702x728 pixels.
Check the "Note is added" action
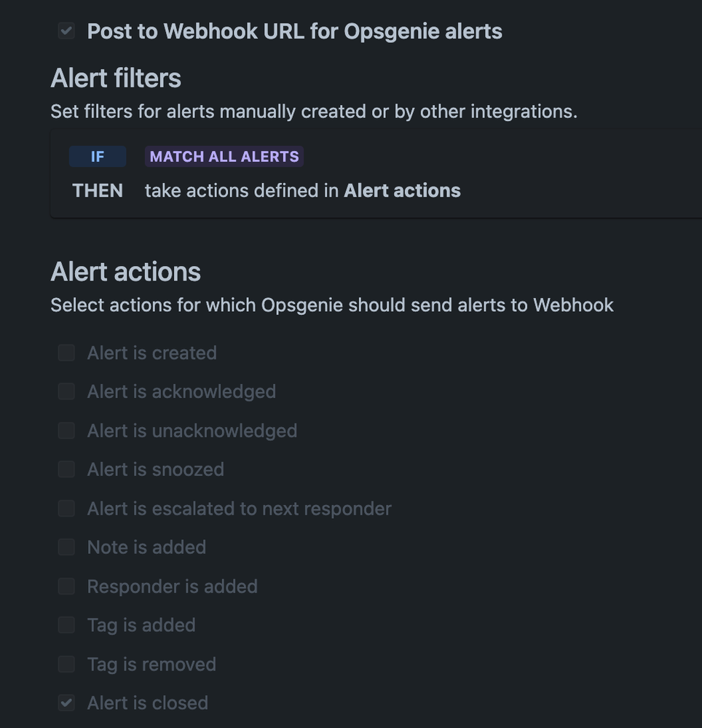(x=66, y=547)
